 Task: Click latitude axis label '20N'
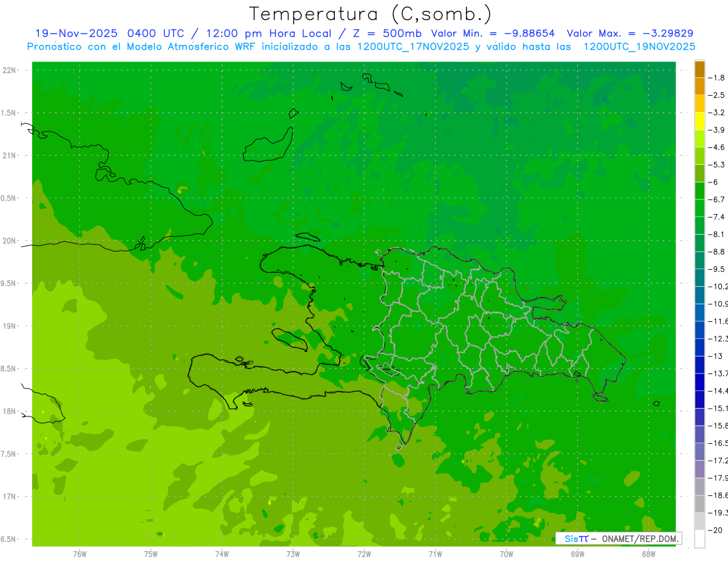pos(10,241)
